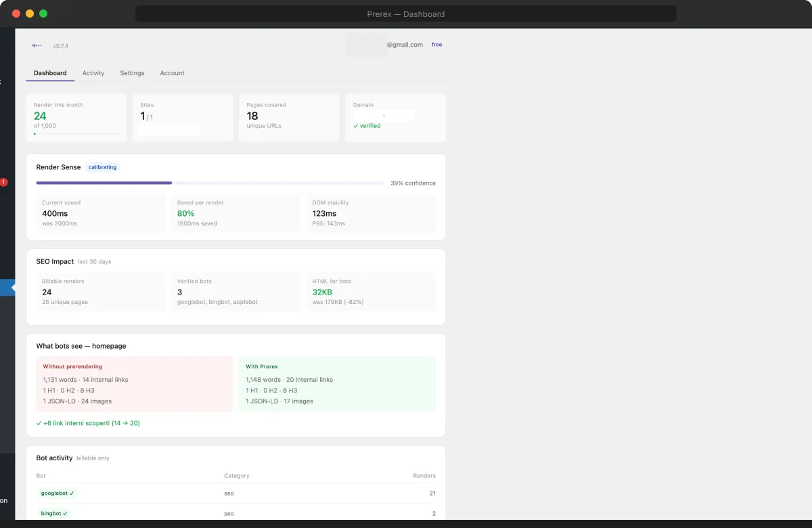The width and height of the screenshot is (812, 528).
Task: Click the @gmail.com account label
Action: 405,45
